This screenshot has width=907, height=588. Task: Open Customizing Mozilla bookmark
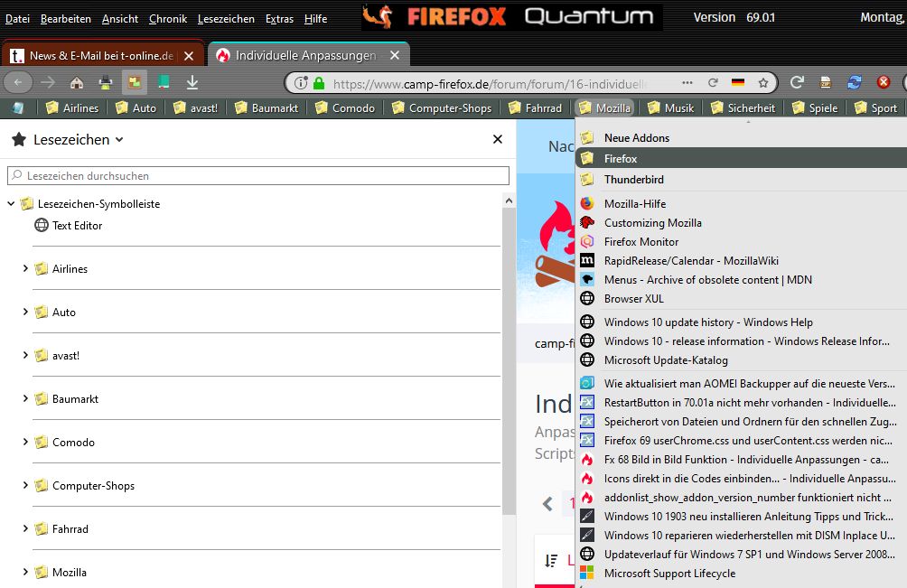[742, 222]
